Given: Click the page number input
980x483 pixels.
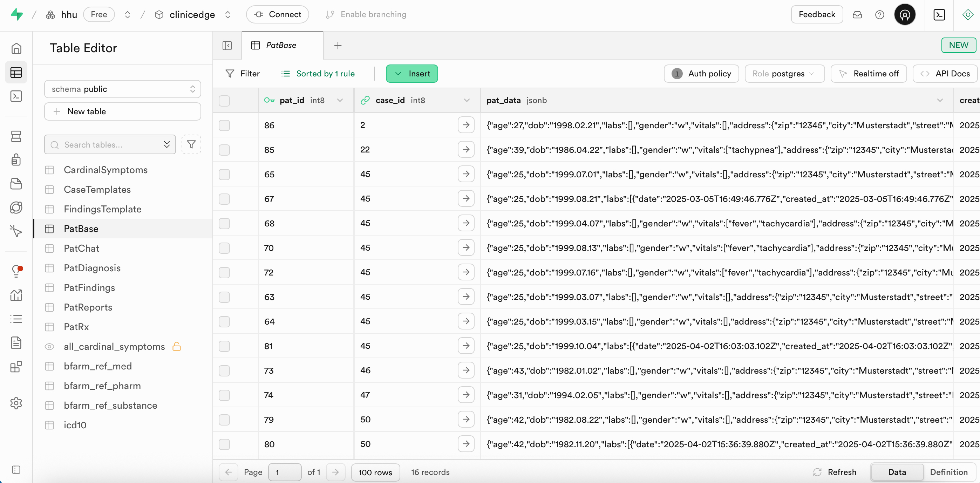Looking at the screenshot, I should pyautogui.click(x=285, y=472).
